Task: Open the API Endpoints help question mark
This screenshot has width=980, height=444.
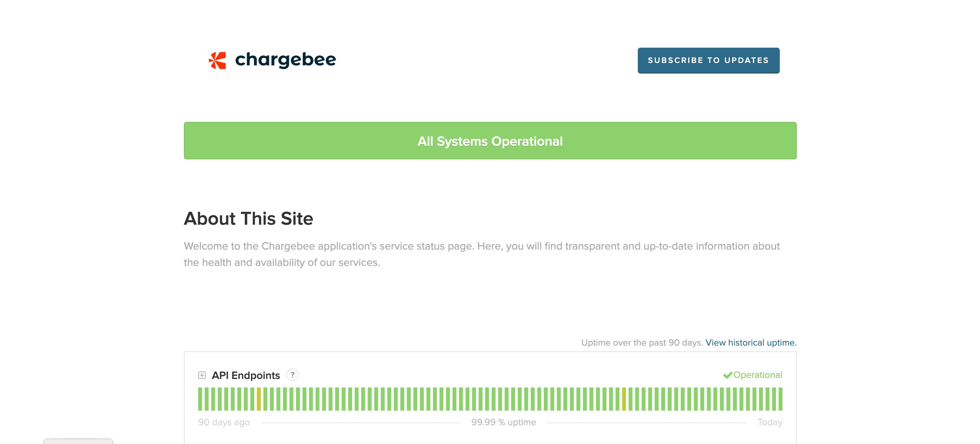Action: (292, 375)
